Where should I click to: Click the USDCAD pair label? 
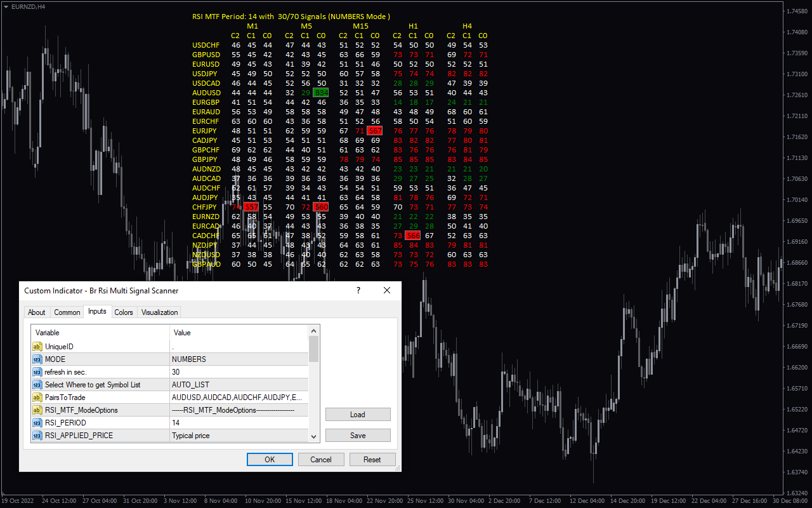(206, 83)
